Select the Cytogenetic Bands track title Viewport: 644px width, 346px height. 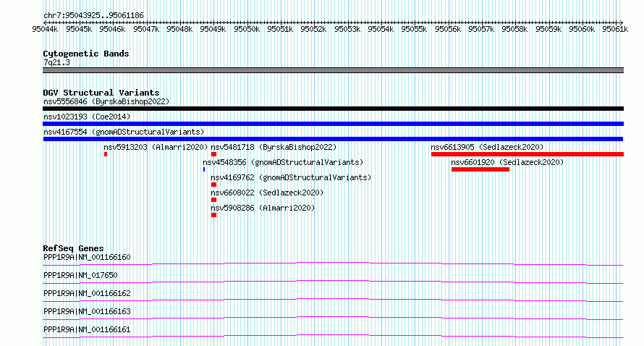pos(86,54)
